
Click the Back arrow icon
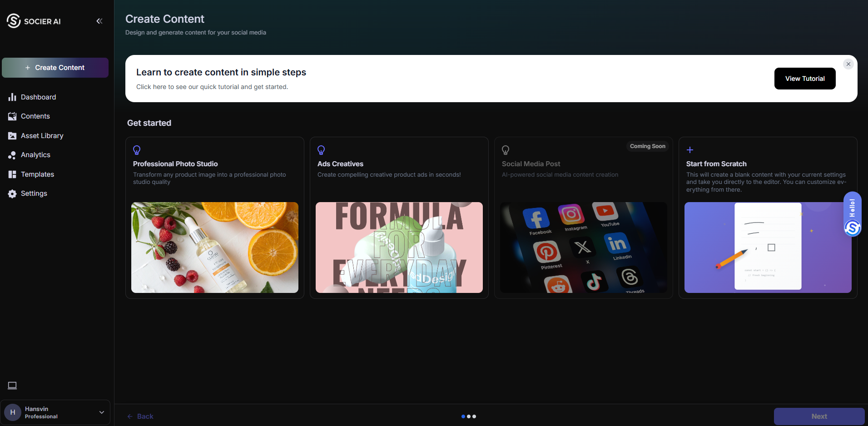tap(130, 416)
